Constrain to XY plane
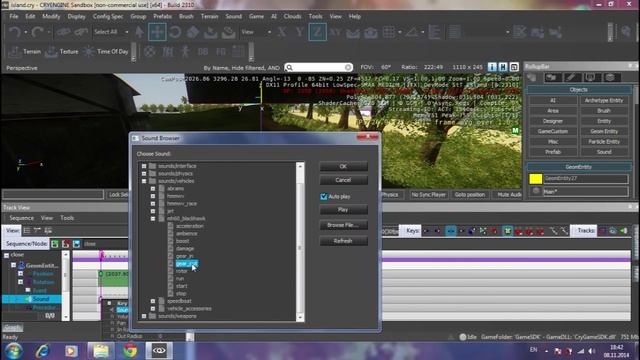This screenshot has height=360, width=640. (x=335, y=32)
